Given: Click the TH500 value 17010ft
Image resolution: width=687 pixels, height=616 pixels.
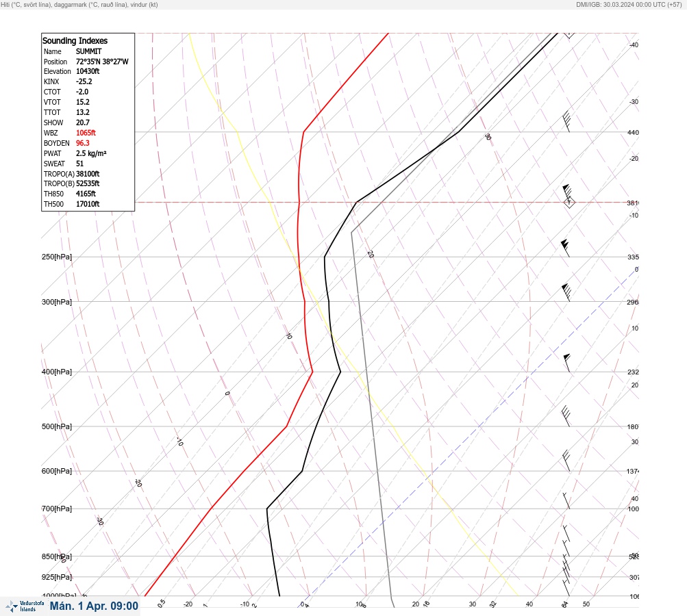Looking at the screenshot, I should coord(88,204).
